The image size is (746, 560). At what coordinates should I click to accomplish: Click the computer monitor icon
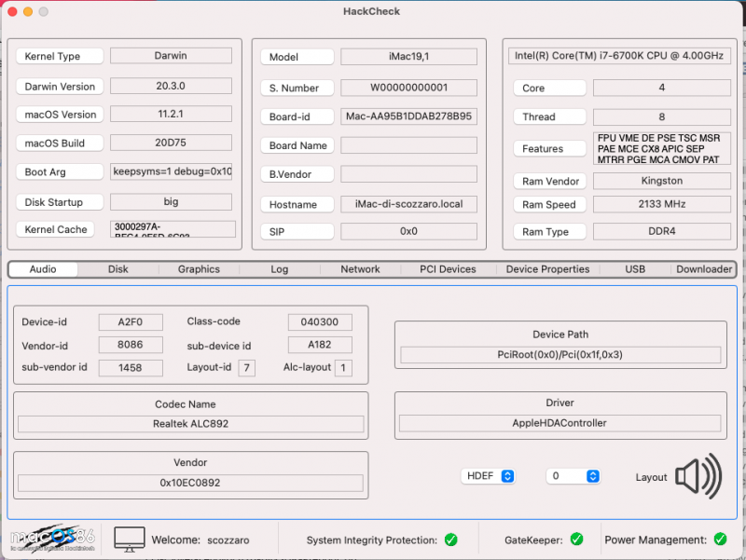[130, 539]
